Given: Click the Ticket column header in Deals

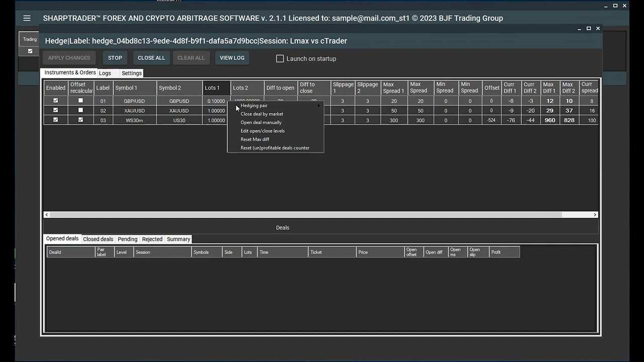Looking at the screenshot, I should click(332, 252).
